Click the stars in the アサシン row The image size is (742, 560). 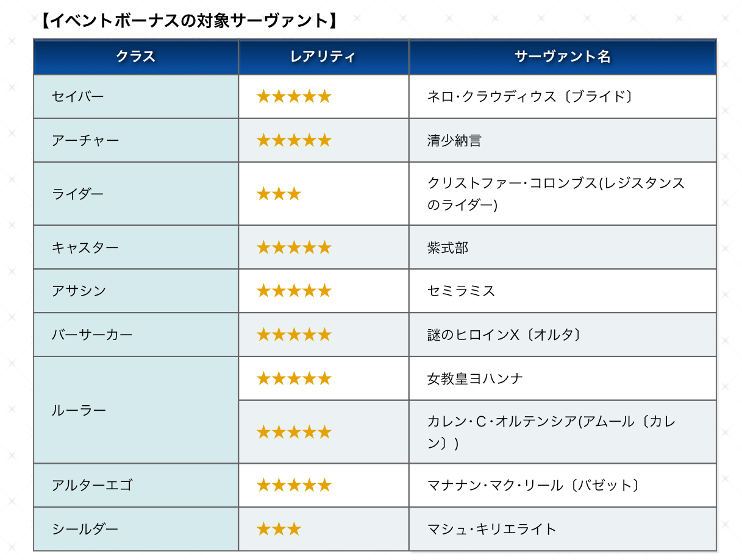[x=293, y=291]
